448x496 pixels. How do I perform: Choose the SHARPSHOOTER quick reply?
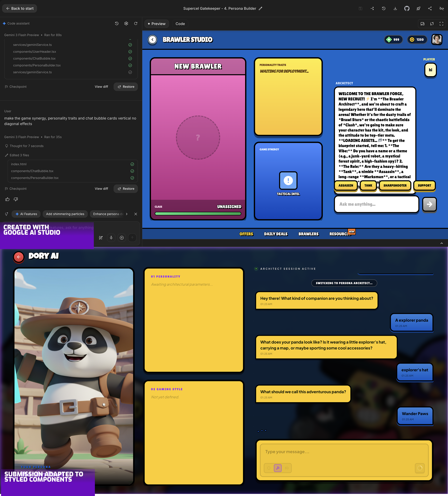(x=395, y=186)
